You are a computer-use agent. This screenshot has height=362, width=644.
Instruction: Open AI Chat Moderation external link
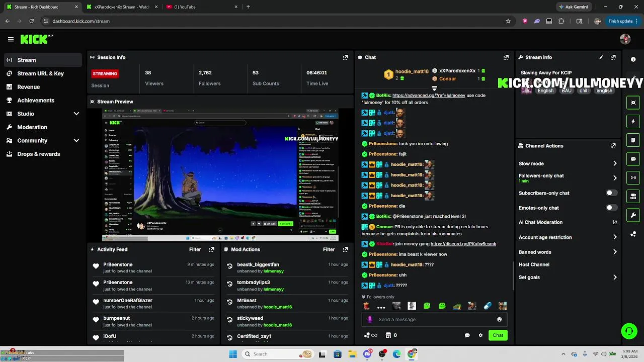coord(614,222)
